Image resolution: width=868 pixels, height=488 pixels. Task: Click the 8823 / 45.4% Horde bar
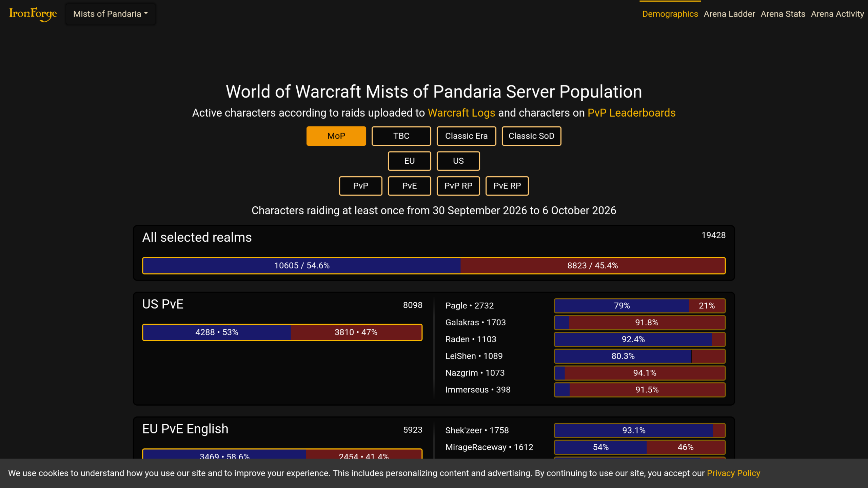593,265
